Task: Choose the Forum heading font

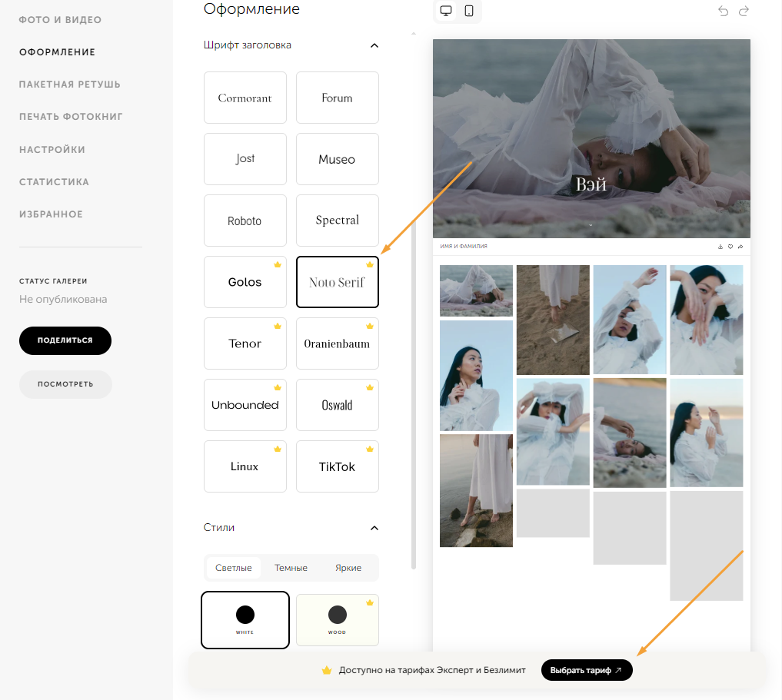Action: (x=337, y=98)
